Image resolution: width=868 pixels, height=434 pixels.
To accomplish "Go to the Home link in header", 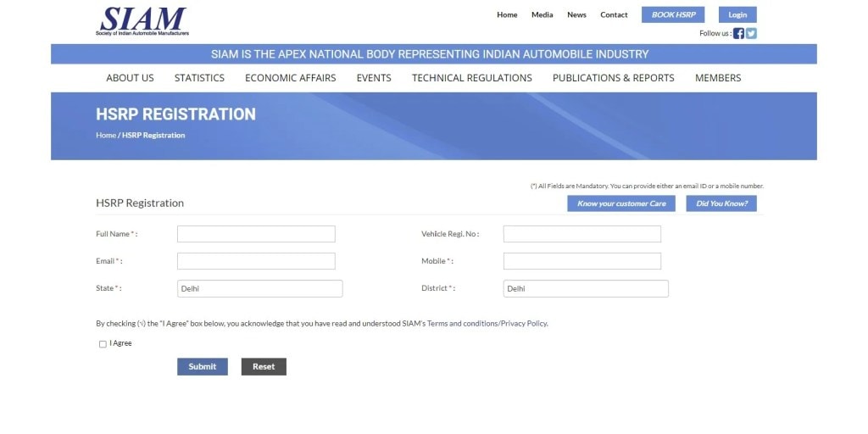I will (507, 15).
